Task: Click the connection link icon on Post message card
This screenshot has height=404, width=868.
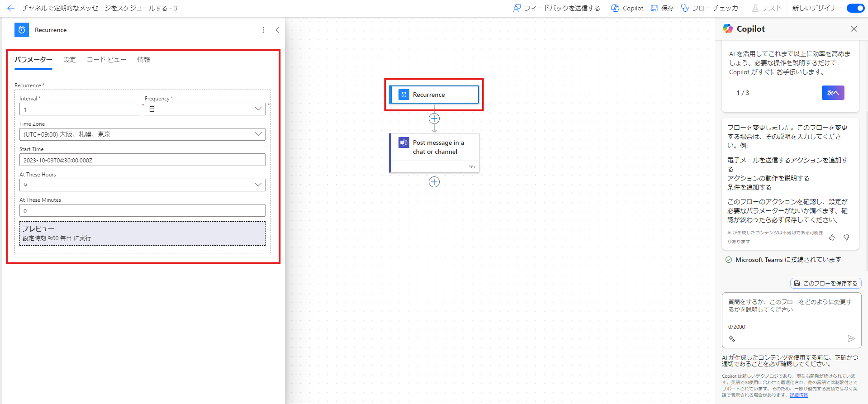Action: point(472,166)
